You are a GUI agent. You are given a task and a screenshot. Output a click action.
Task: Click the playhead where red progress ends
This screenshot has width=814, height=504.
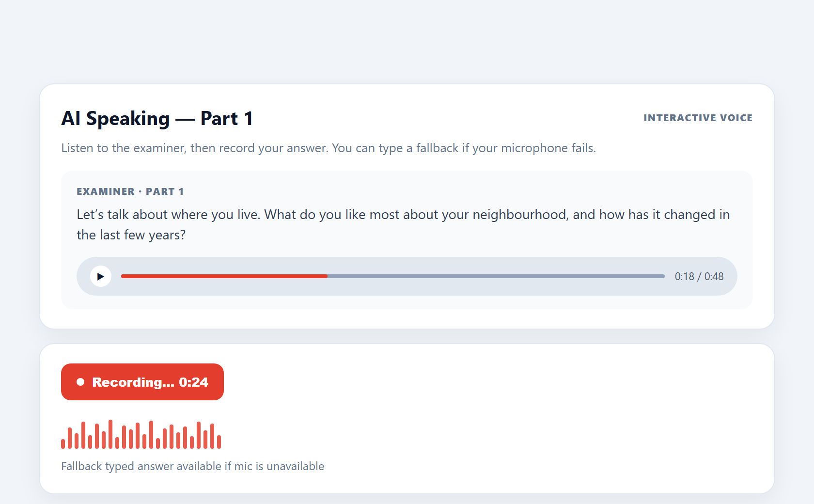[x=328, y=276]
